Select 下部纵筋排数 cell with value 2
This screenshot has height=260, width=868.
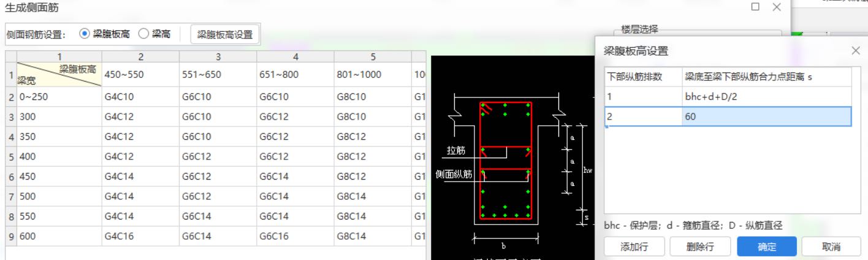point(643,117)
